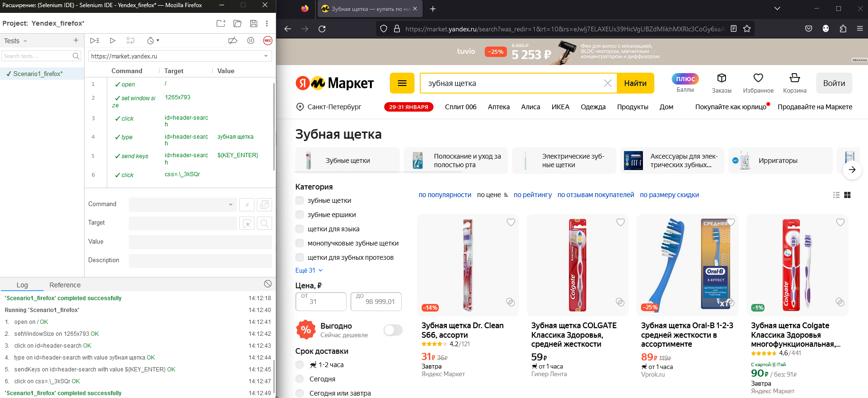Switch to grid view layout icon
This screenshot has height=398, width=868.
click(848, 195)
